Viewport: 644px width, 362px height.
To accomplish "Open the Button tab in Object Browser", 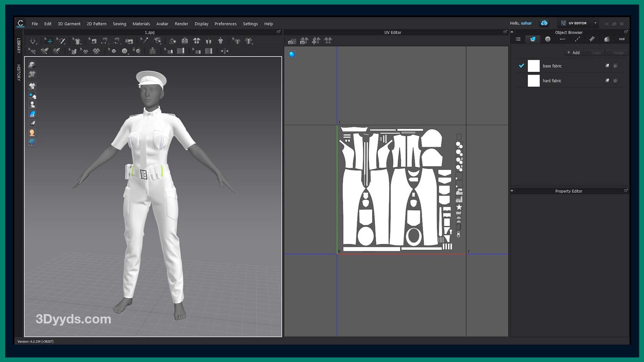I will 547,39.
